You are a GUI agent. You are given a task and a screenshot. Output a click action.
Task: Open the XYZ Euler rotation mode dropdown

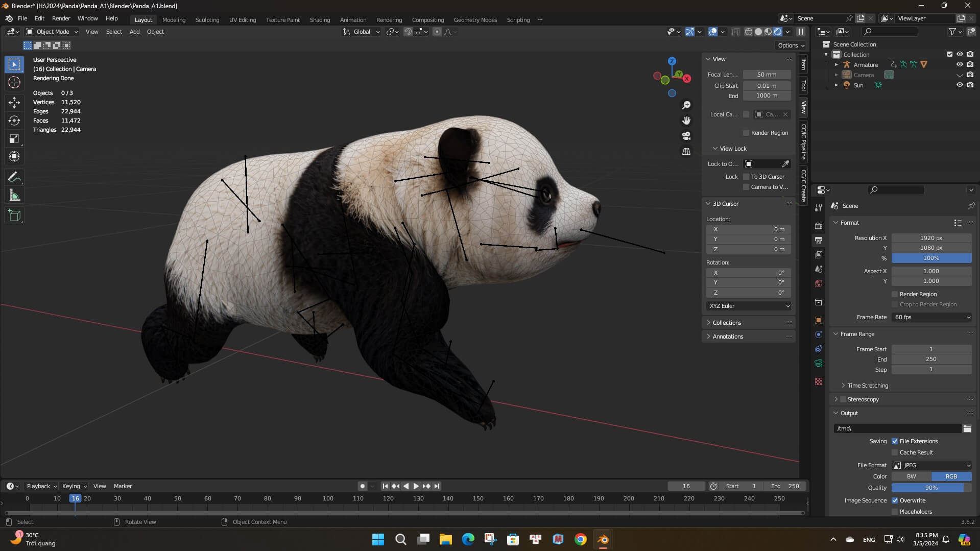749,306
